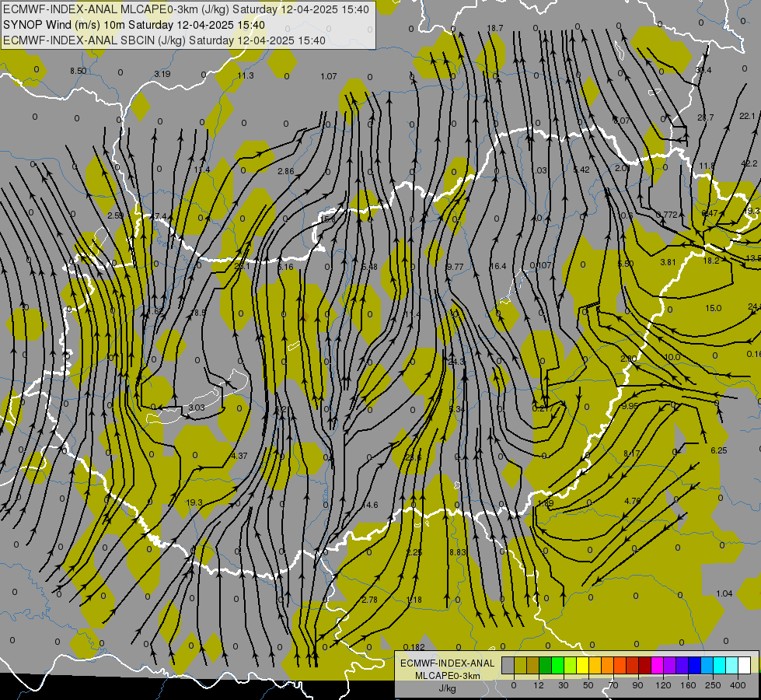Click the '1.18' value on the map
Viewport: 761px width, 700px height.
pyautogui.click(x=414, y=600)
